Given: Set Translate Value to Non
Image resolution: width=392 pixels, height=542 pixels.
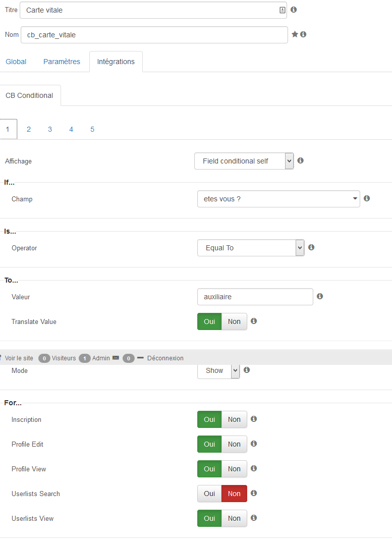Looking at the screenshot, I should point(234,321).
